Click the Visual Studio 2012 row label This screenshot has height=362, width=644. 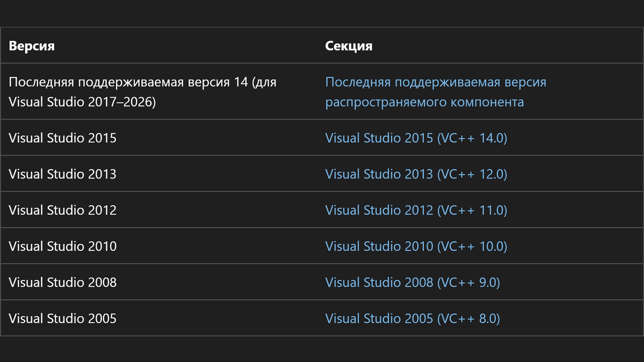[x=63, y=210]
